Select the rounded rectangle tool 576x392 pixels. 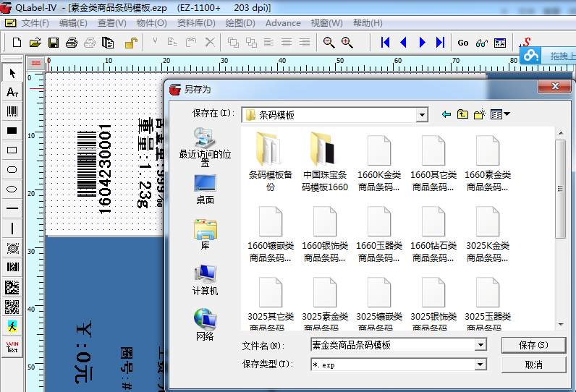pos(12,169)
